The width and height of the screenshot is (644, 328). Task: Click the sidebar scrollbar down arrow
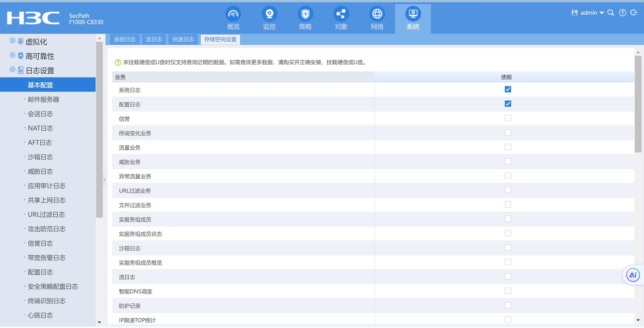tap(99, 322)
